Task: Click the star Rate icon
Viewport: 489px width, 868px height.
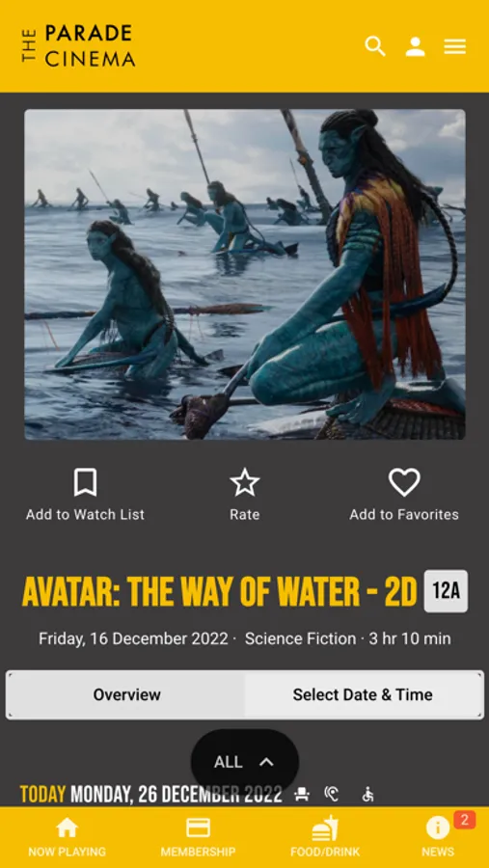Action: click(x=245, y=482)
